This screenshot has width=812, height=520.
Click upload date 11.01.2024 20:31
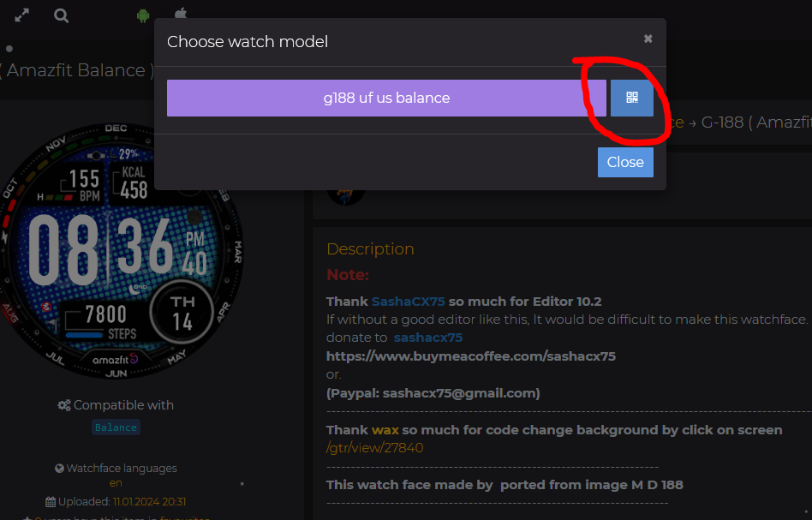149,501
